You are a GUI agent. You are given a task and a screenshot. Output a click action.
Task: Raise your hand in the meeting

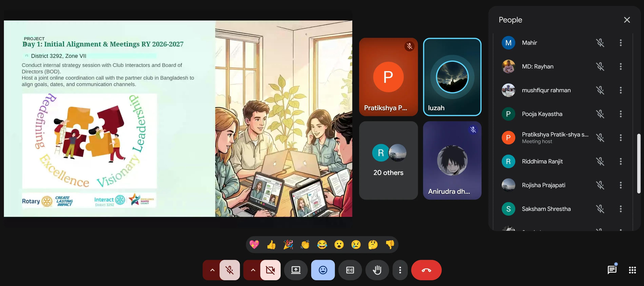pos(377,270)
